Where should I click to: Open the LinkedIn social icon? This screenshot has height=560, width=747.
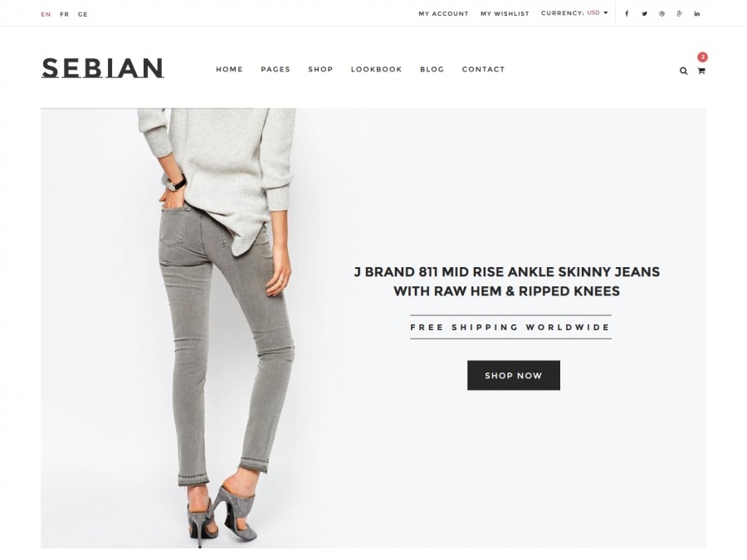tap(697, 14)
